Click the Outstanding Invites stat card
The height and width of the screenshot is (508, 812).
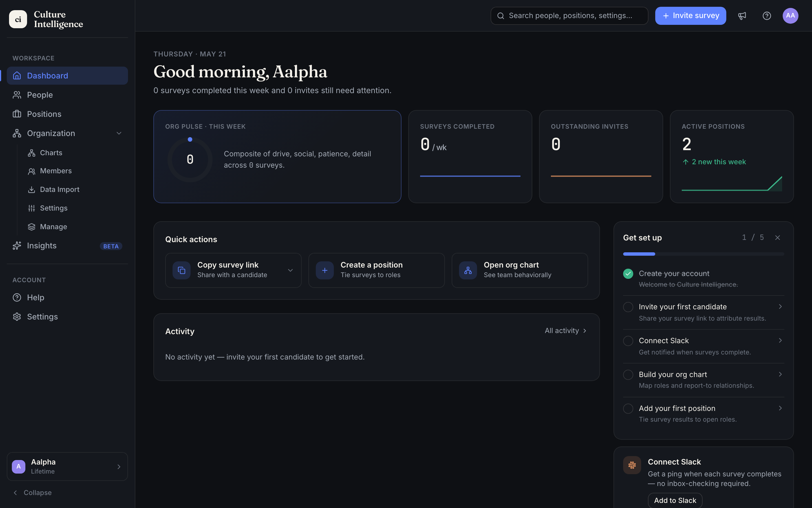click(x=601, y=157)
